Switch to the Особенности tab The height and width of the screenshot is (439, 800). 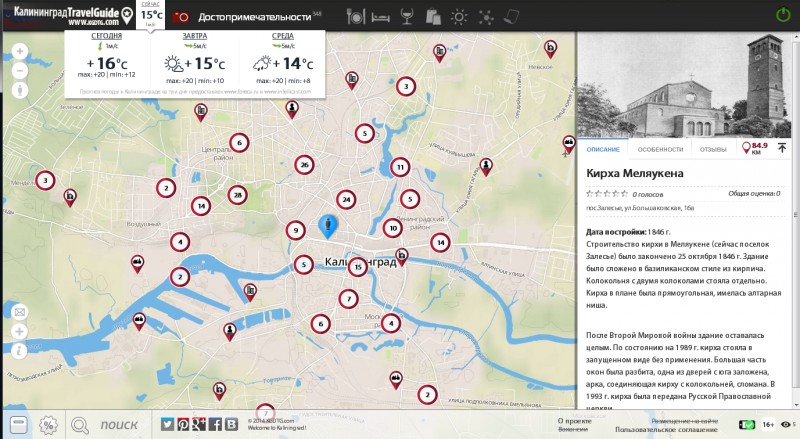click(660, 150)
